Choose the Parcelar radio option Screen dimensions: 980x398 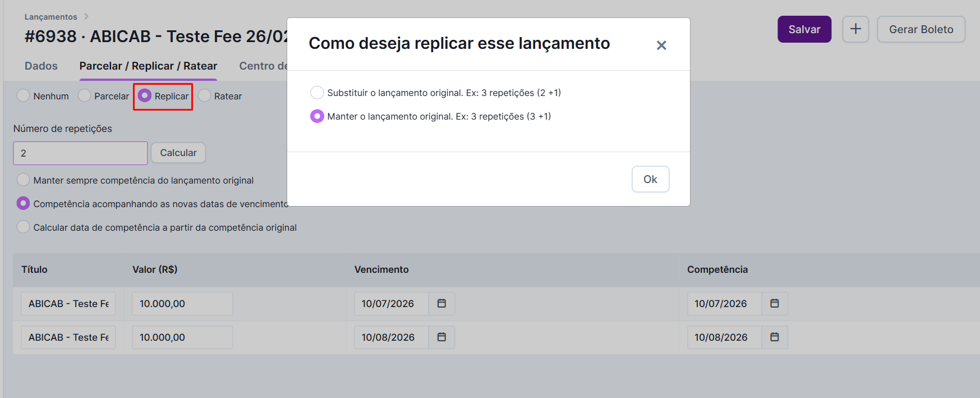pos(85,96)
